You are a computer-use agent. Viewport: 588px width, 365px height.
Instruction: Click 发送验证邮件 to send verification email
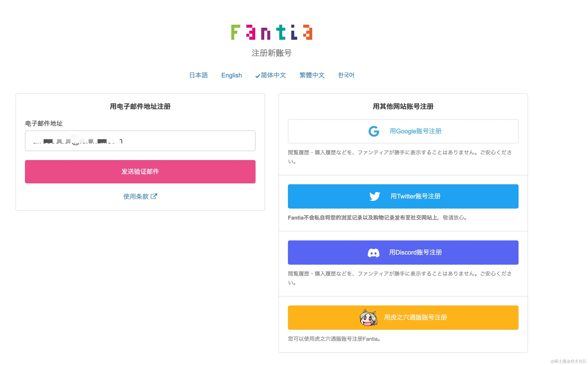tap(140, 172)
